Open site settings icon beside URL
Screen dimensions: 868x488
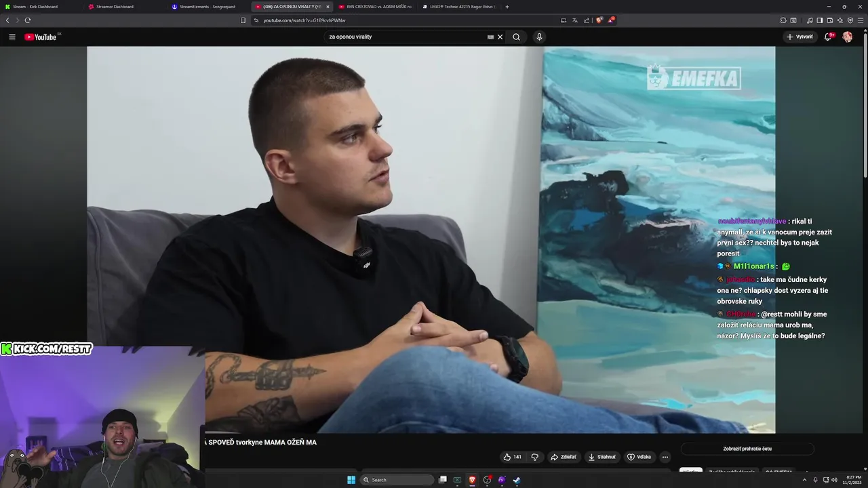[x=256, y=20]
